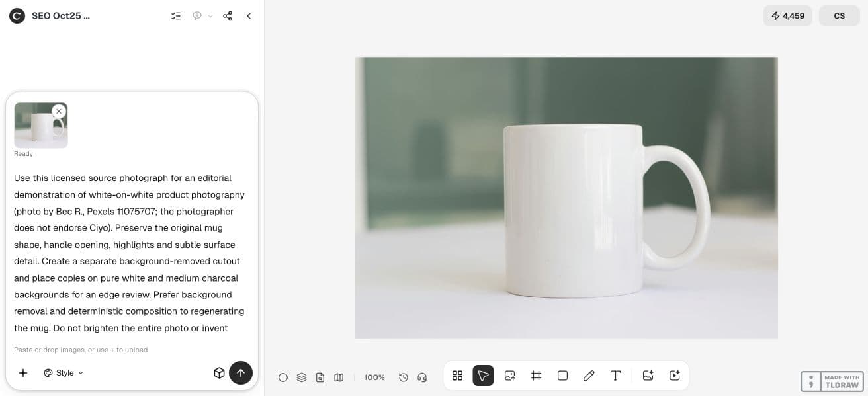Click the white mug canvas image

point(566,198)
